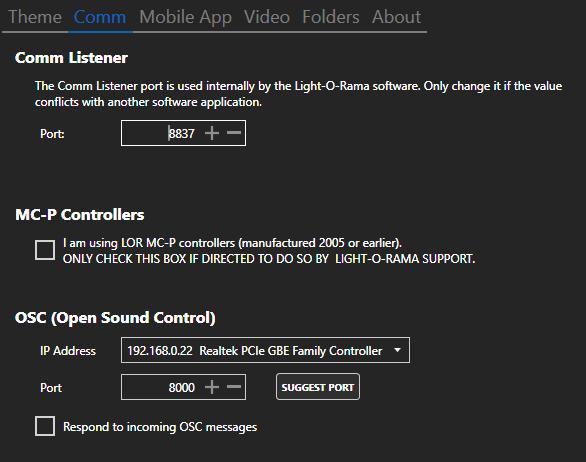The image size is (586, 462).
Task: Switch to the Folders tab
Action: click(x=331, y=17)
